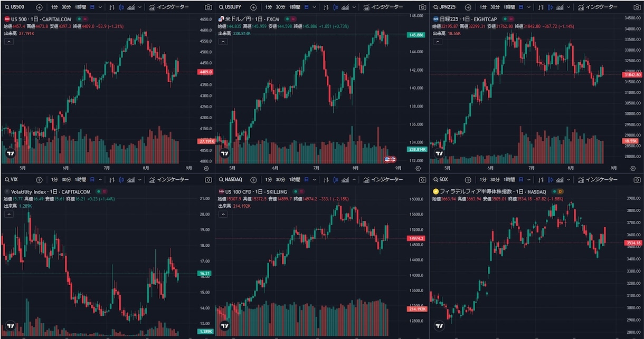Collapse the legend on 米ドル/円 chart

point(223,42)
